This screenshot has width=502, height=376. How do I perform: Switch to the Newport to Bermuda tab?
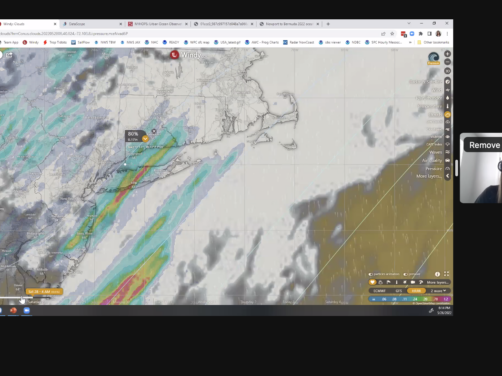coord(289,24)
